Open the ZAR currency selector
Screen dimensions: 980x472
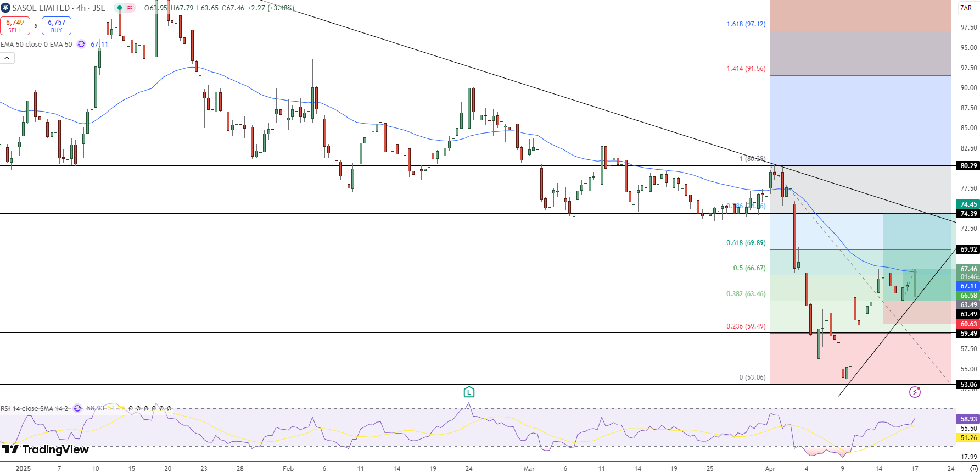[x=966, y=8]
